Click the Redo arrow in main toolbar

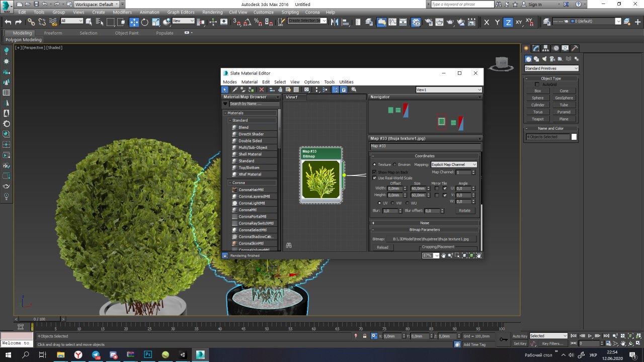click(19, 22)
